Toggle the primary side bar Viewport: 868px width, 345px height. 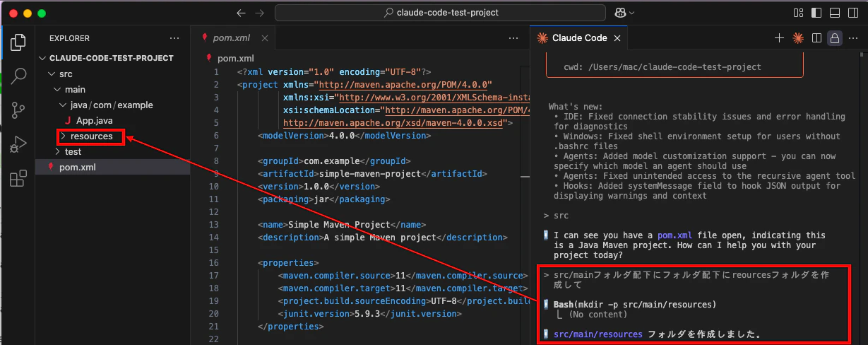click(x=817, y=13)
